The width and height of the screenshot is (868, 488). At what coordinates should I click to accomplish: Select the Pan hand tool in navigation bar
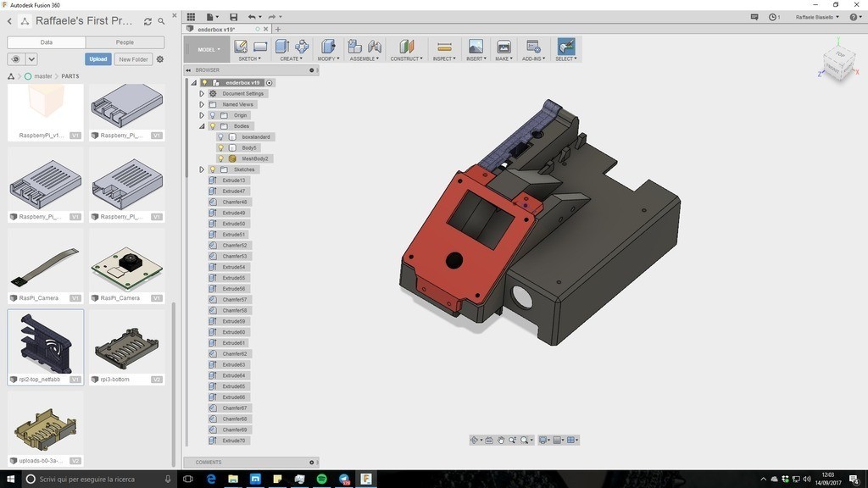(x=501, y=440)
